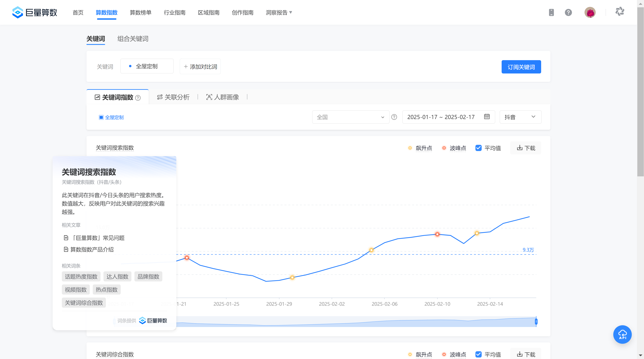
Task: Click the 品牌指数 tag
Action: coord(148,277)
